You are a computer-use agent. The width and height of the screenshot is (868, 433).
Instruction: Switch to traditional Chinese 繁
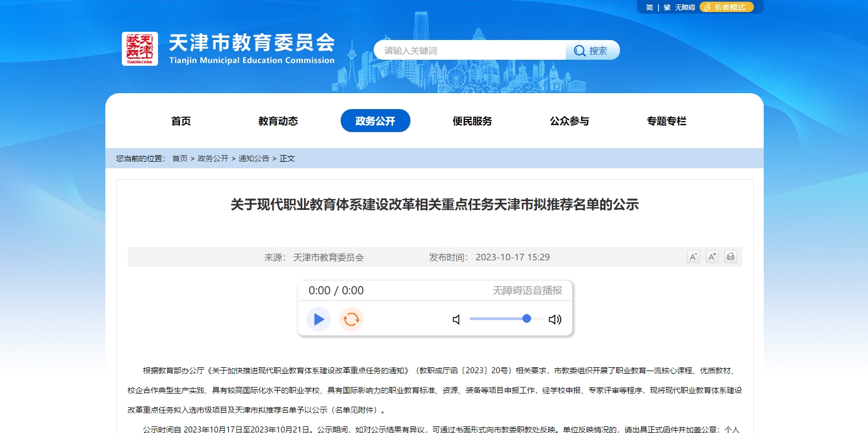pos(667,8)
